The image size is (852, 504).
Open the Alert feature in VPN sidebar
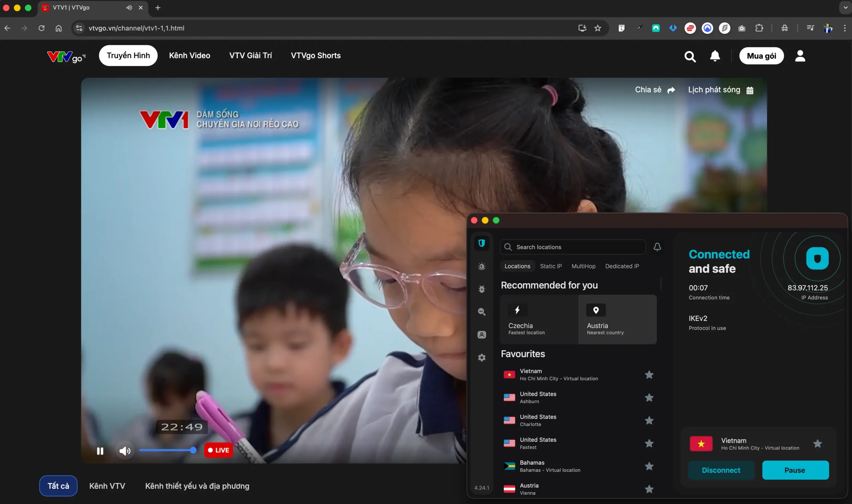pos(482,266)
